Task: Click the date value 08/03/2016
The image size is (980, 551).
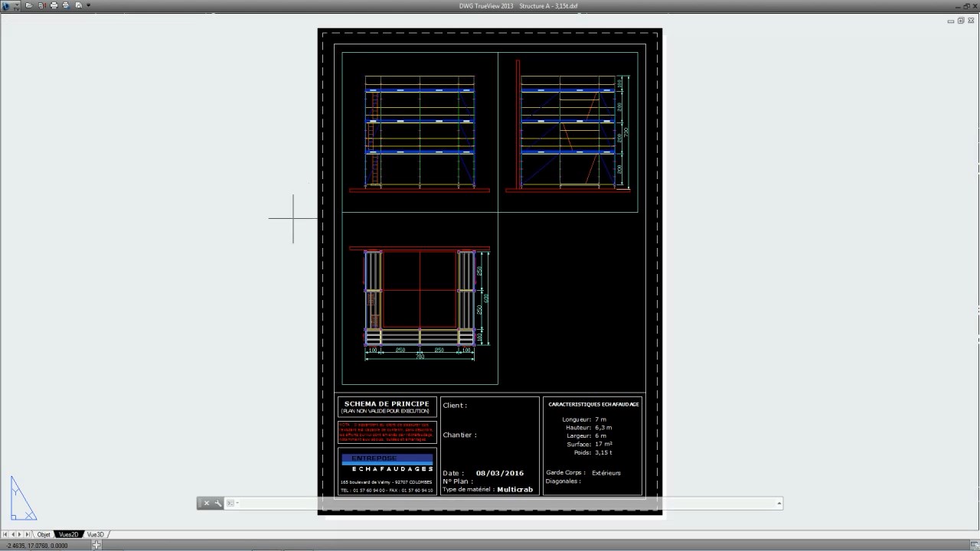Action: pos(500,473)
